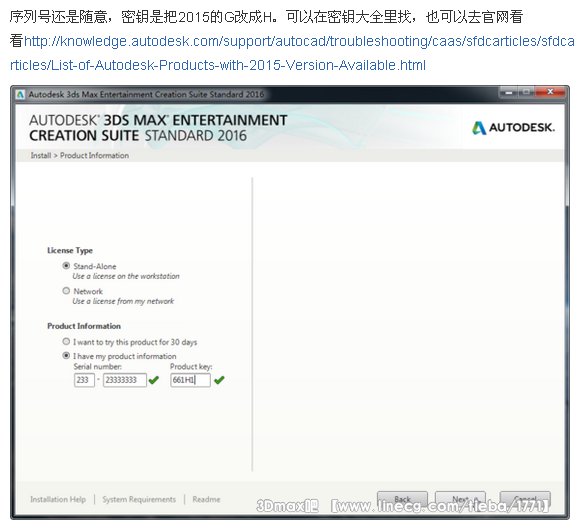Viewport: 578px width, 523px height.
Task: Click the 'Product Information' section heading
Action: coord(84,326)
